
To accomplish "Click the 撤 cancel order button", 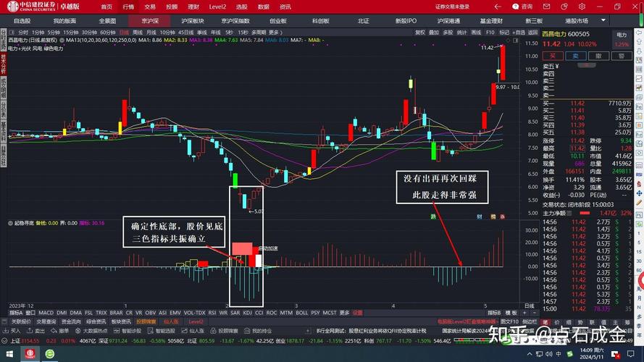I will 598,56.
